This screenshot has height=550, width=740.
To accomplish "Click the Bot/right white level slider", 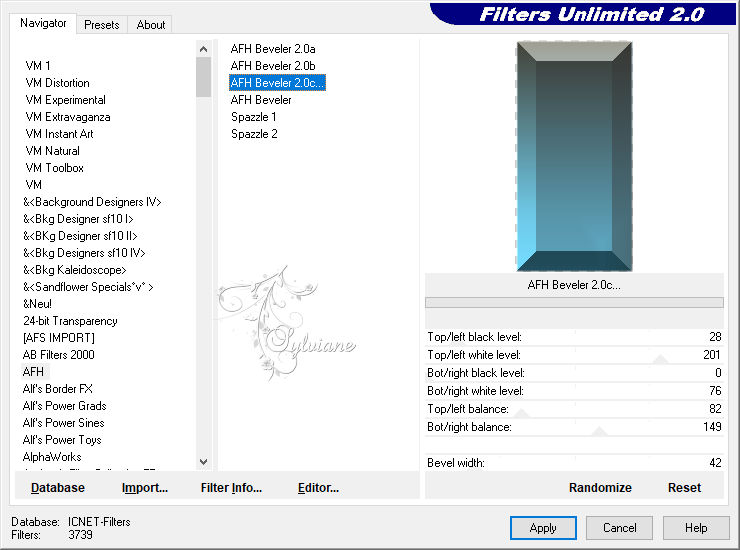I will pyautogui.click(x=574, y=390).
